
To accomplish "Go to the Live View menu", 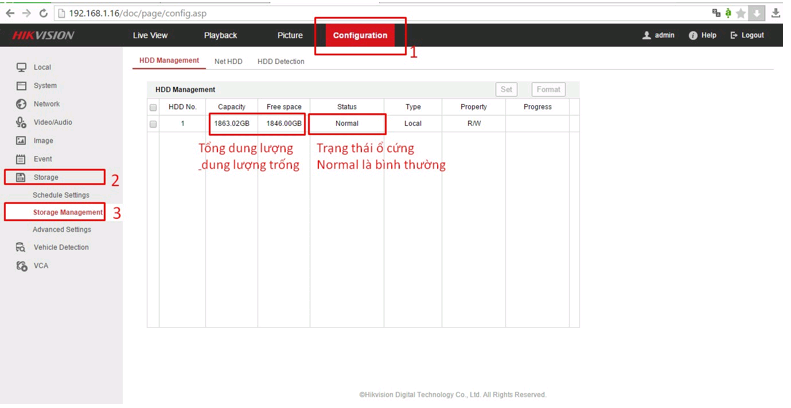I will 150,35.
